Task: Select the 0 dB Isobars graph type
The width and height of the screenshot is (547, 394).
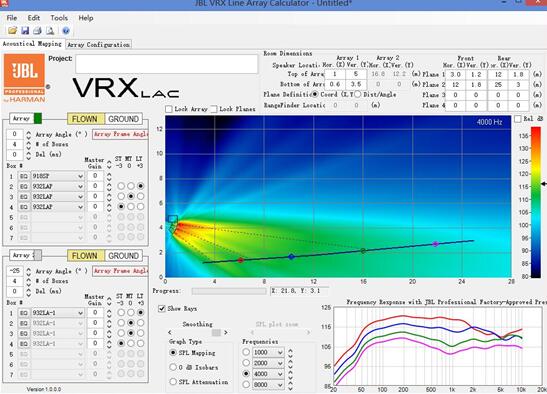Action: 173,367
